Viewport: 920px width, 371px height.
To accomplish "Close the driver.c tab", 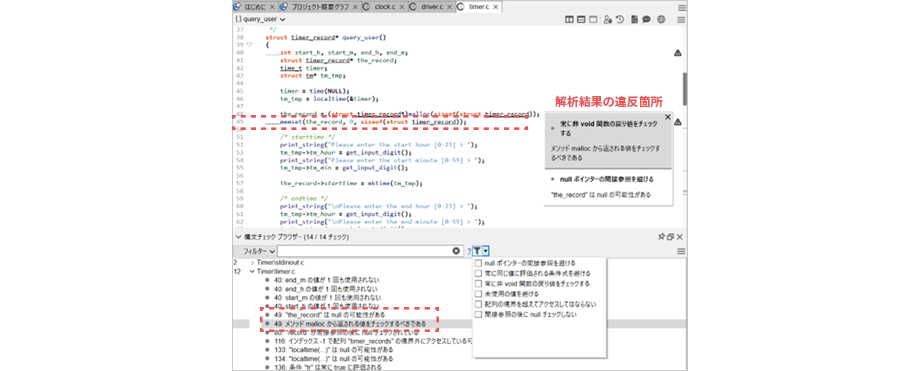I will 449,7.
